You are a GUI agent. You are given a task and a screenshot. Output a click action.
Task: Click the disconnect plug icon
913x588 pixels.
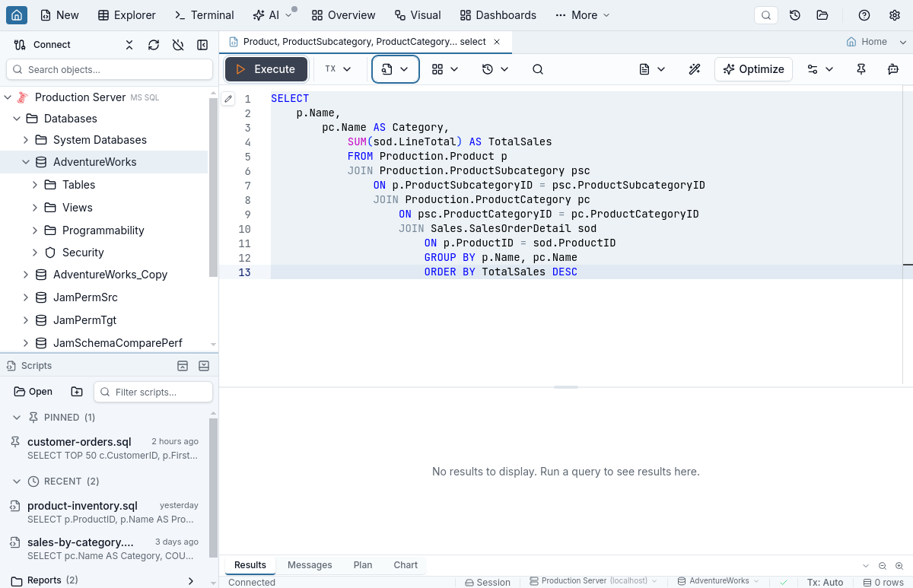point(178,45)
